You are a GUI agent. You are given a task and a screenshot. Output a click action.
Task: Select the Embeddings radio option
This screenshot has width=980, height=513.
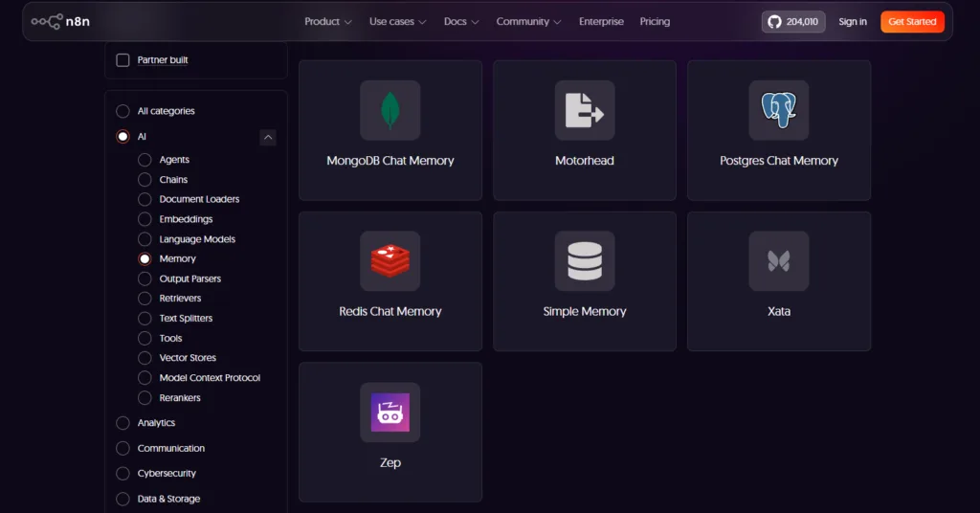tap(145, 219)
